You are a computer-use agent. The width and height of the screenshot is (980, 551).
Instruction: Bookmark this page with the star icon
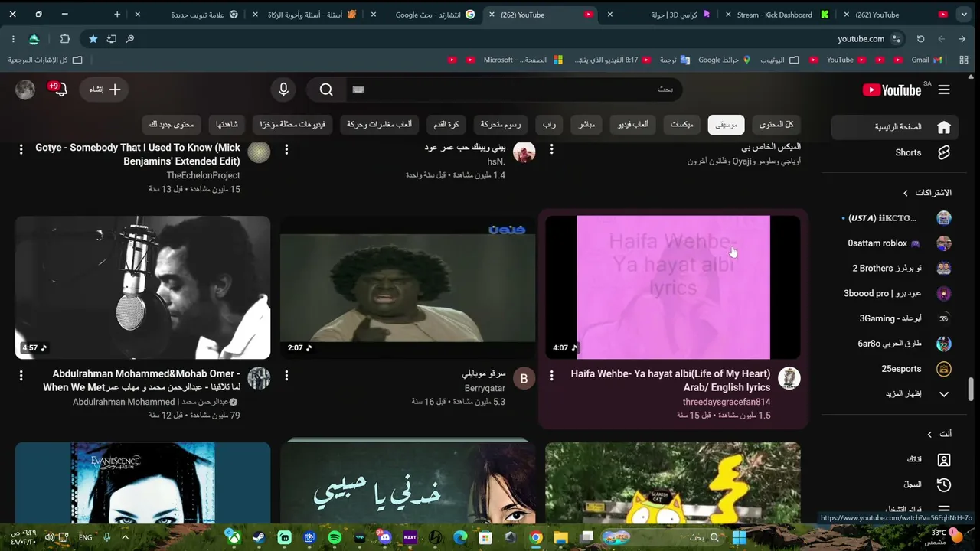click(x=93, y=39)
